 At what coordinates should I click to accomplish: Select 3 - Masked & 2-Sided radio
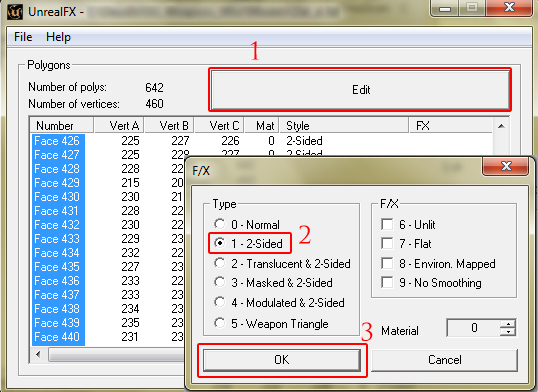point(273,283)
